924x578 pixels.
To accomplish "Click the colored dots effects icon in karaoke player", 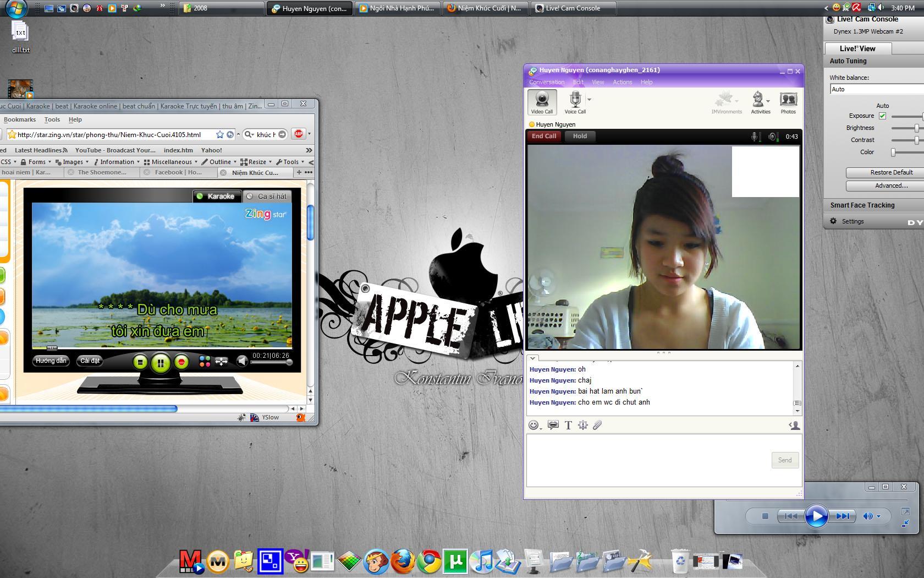I will pos(205,362).
